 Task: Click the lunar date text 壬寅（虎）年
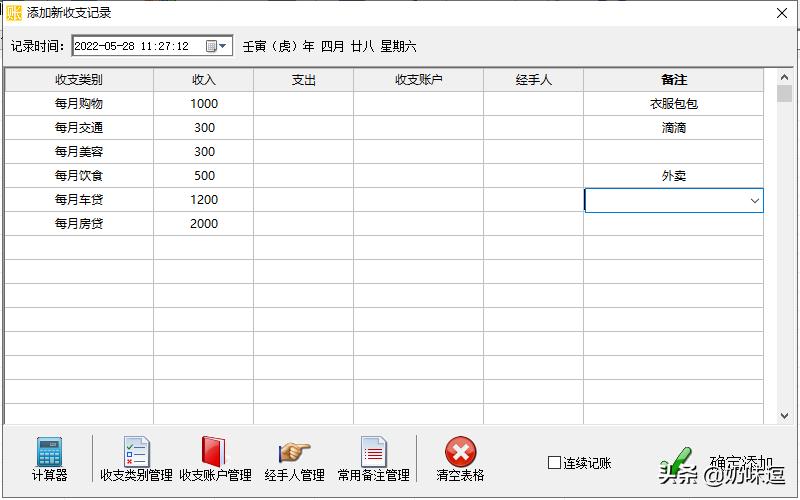click(x=279, y=47)
